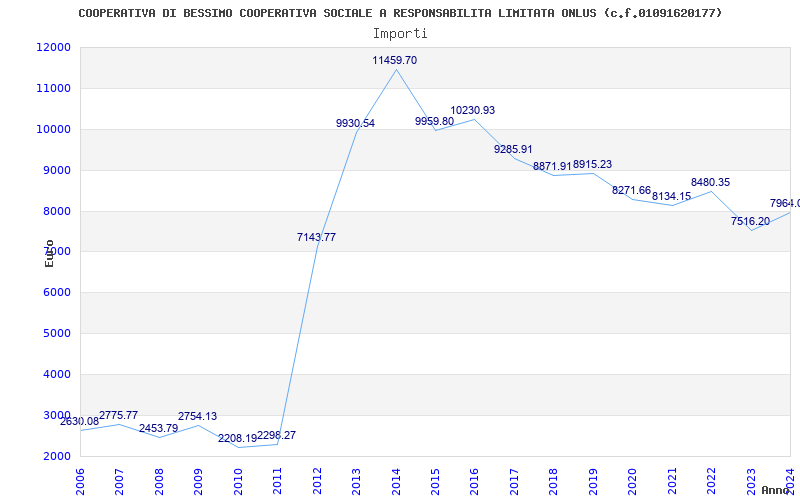Click the 8271.66 data label
Screen dimensions: 800x500
pyautogui.click(x=632, y=190)
